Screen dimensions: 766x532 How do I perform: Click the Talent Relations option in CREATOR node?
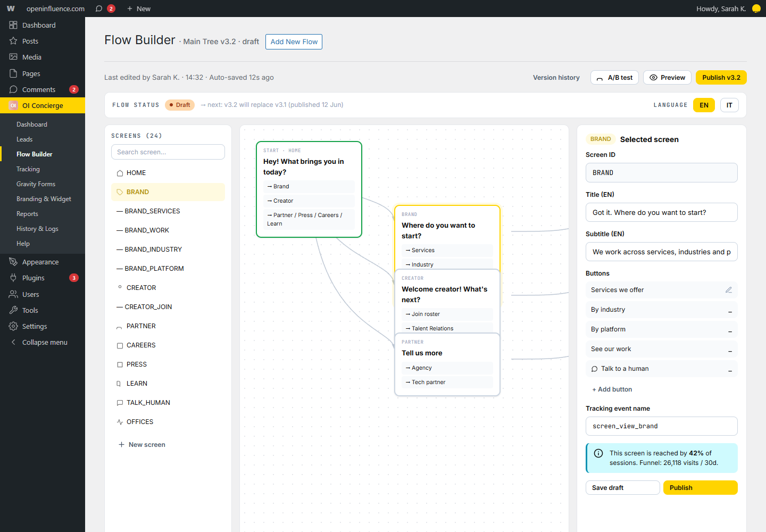pyautogui.click(x=447, y=328)
